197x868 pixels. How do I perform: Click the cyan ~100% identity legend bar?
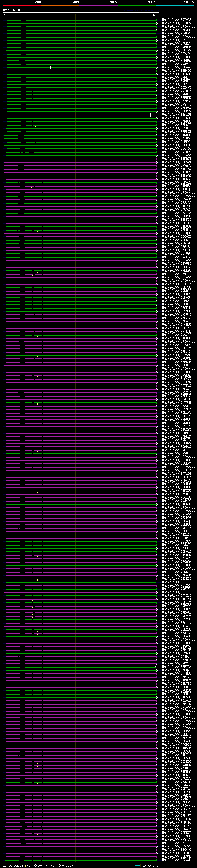[175, 6]
